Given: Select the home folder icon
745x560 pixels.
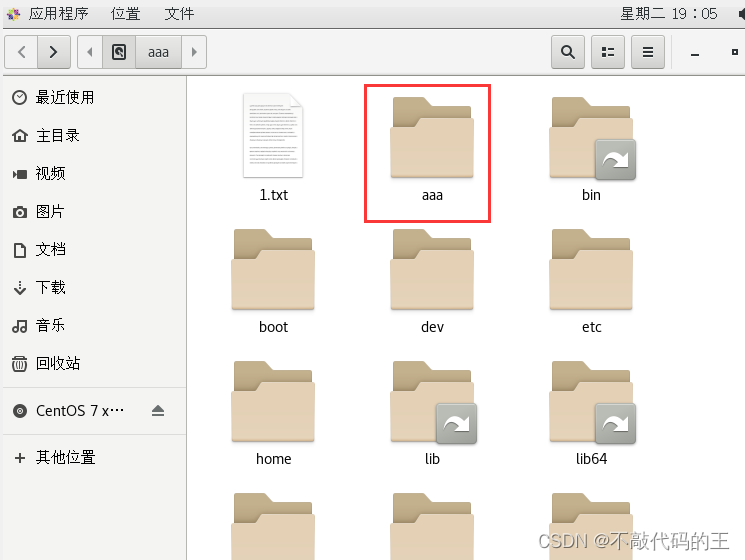Looking at the screenshot, I should (x=273, y=401).
